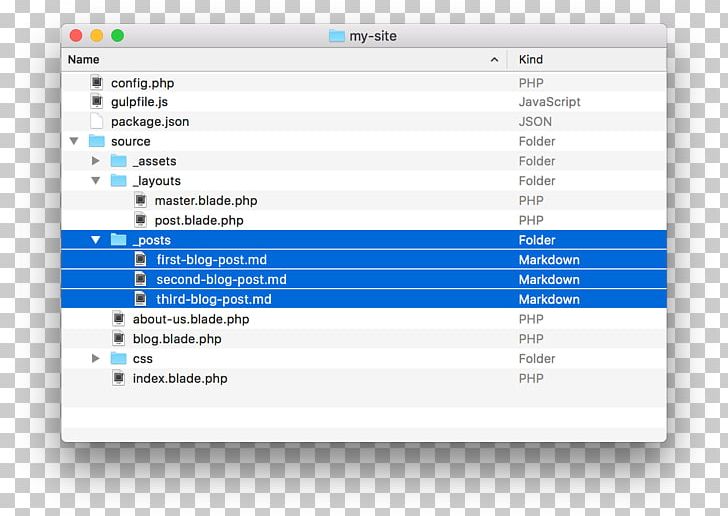
Task: Click the index.blade.php file icon
Action: click(x=119, y=379)
